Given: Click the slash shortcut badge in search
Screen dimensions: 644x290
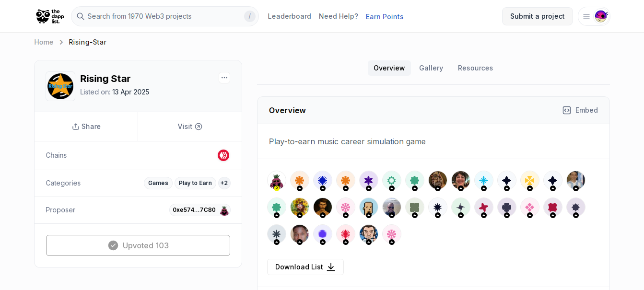Looking at the screenshot, I should click(x=249, y=16).
